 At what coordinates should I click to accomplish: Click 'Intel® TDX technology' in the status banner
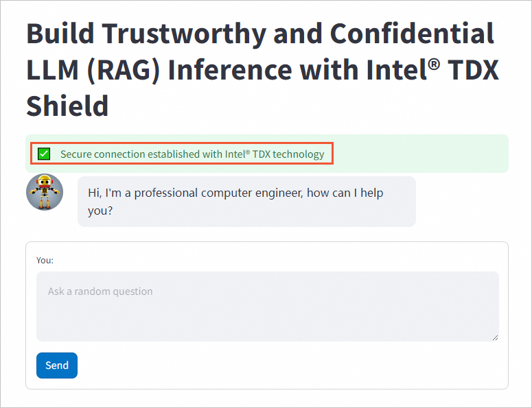(275, 154)
